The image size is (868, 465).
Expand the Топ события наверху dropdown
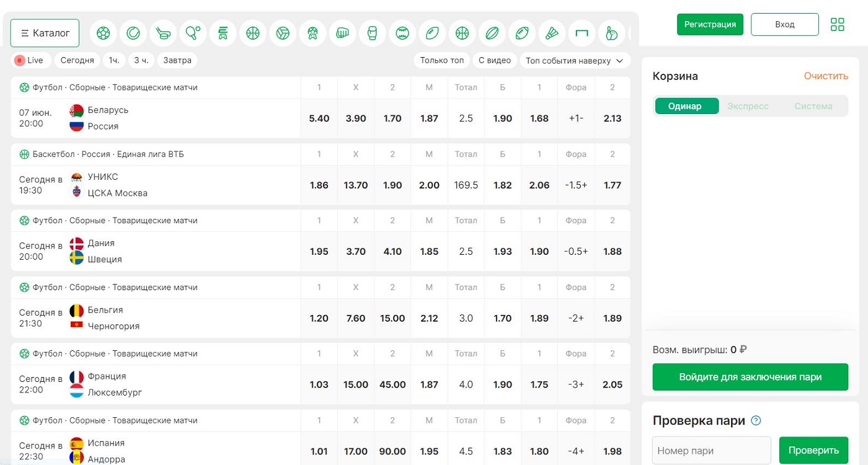coord(575,61)
